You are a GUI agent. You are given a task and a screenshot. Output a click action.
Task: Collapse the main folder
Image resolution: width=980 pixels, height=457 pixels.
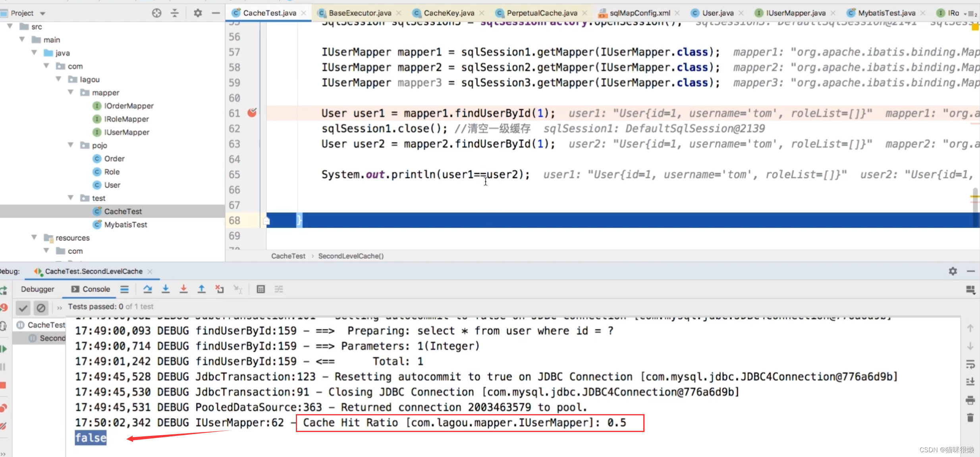(22, 40)
